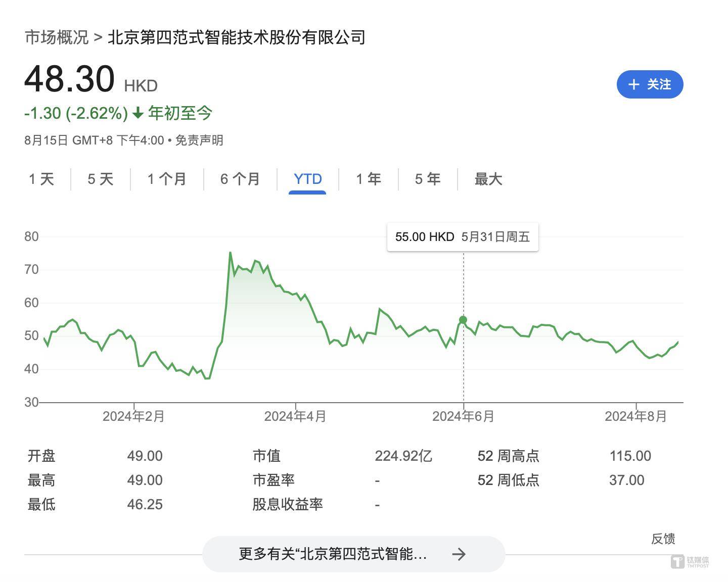The image size is (728, 582).
Task: Click the 52 周高点 value 115.00
Action: click(x=630, y=456)
